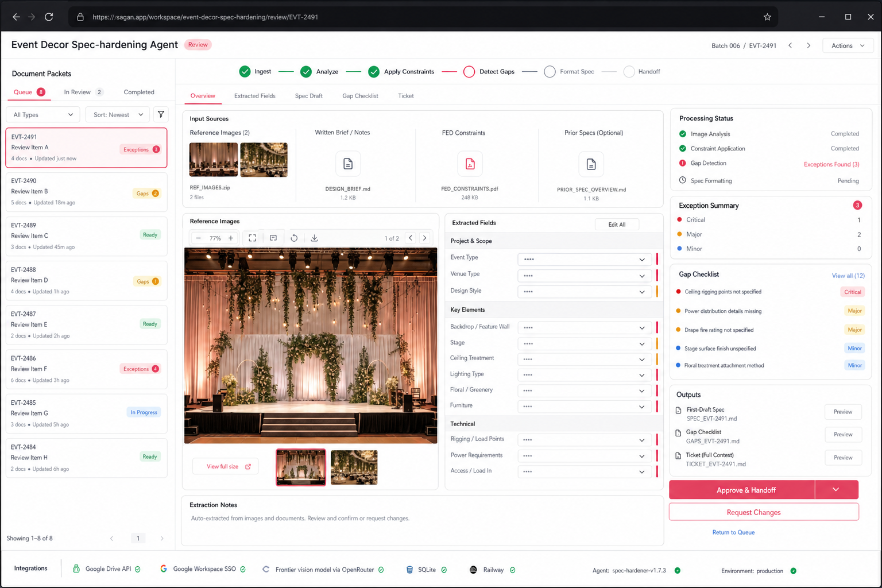This screenshot has width=882, height=588.
Task: Open the Sort: Newest dropdown
Action: pos(118,114)
